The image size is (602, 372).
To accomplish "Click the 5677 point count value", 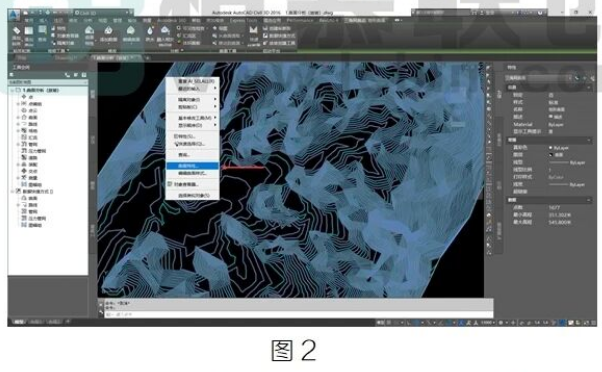I will pos(554,208).
